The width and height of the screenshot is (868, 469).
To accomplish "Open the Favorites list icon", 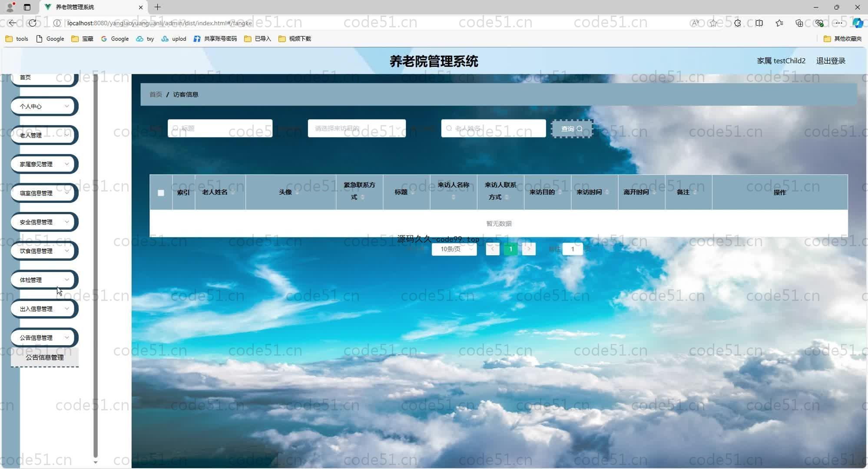I will coord(779,23).
